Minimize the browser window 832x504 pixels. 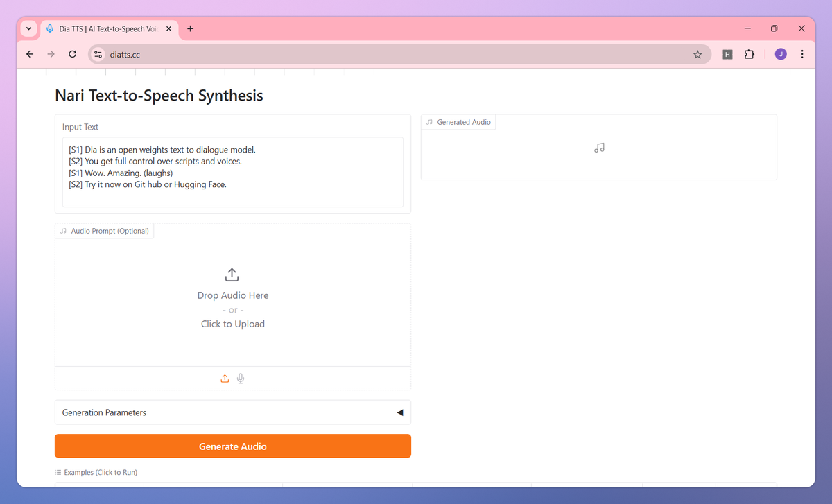coord(748,28)
